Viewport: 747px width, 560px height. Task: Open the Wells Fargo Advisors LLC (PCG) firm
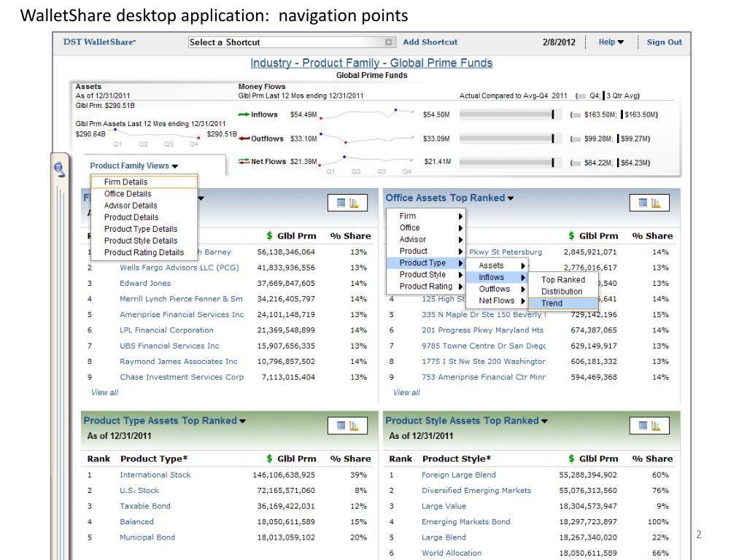click(x=179, y=268)
